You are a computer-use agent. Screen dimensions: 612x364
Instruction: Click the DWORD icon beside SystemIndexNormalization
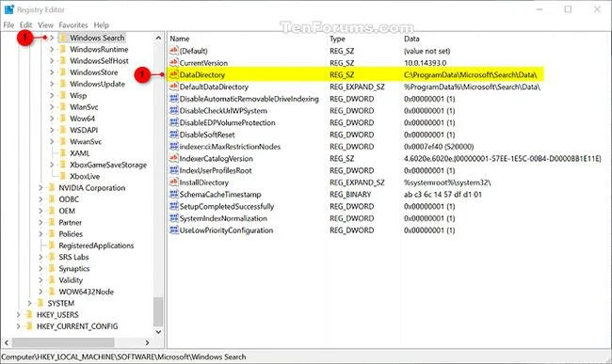coord(174,218)
